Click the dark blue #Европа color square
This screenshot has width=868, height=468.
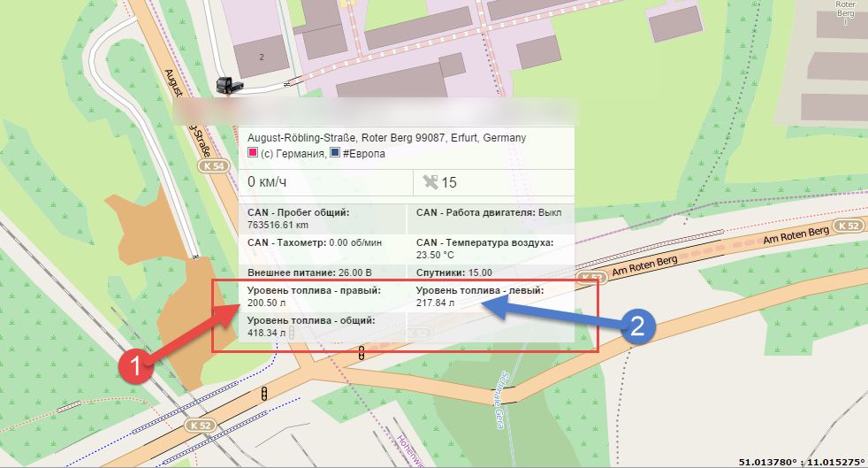click(x=334, y=154)
